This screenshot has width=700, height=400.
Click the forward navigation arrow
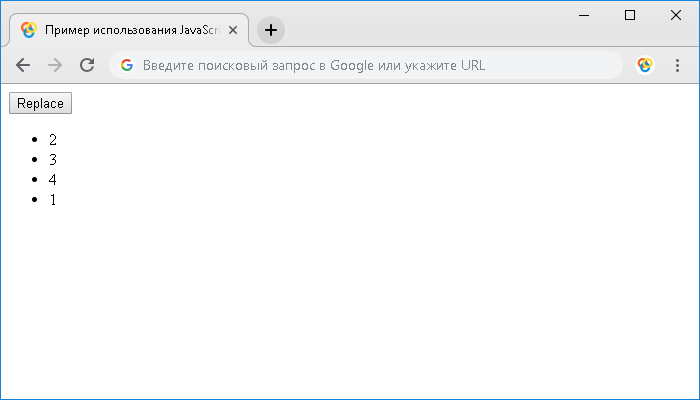coord(55,65)
